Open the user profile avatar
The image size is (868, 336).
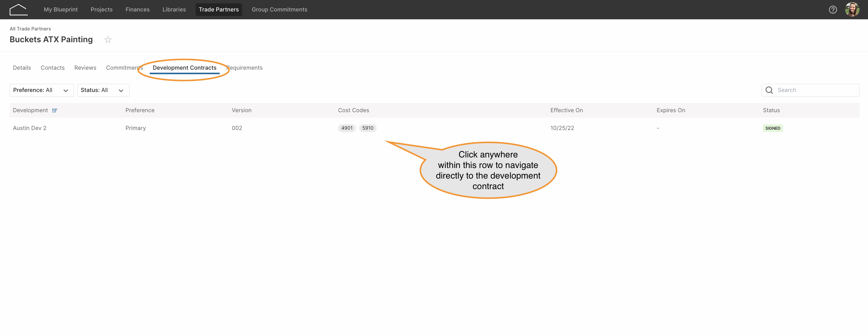pos(852,10)
